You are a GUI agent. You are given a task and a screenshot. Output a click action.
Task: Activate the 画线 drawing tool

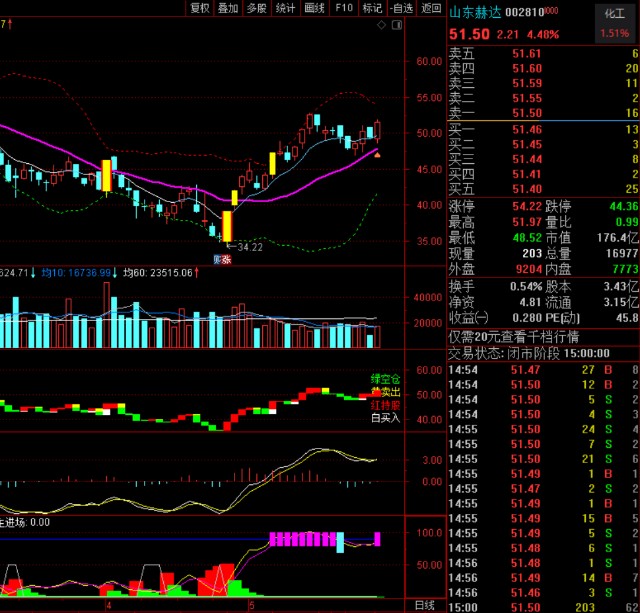click(x=315, y=8)
